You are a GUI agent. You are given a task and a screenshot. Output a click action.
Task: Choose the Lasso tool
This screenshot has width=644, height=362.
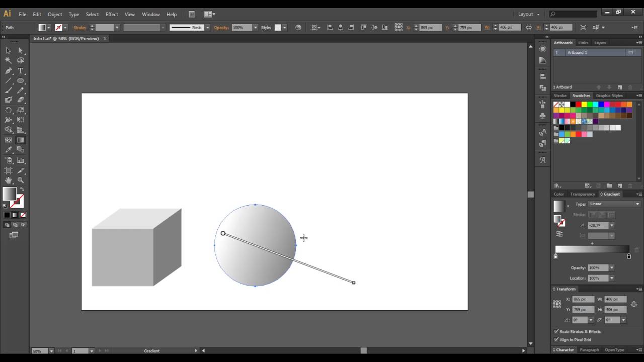[x=21, y=60]
